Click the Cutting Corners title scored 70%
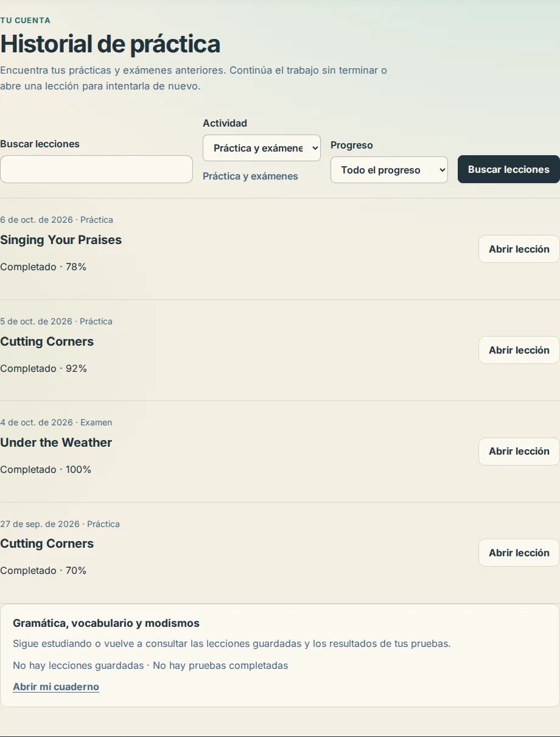 coord(47,543)
